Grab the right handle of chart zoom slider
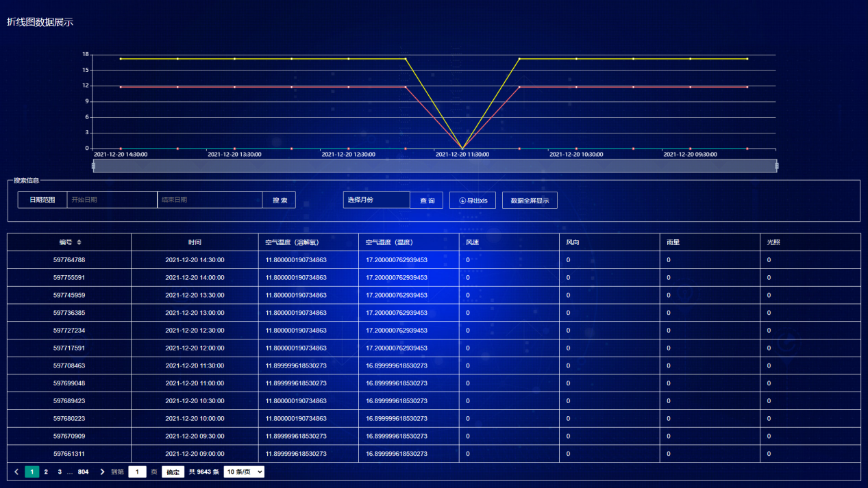Image resolution: width=868 pixels, height=488 pixels. [776, 166]
